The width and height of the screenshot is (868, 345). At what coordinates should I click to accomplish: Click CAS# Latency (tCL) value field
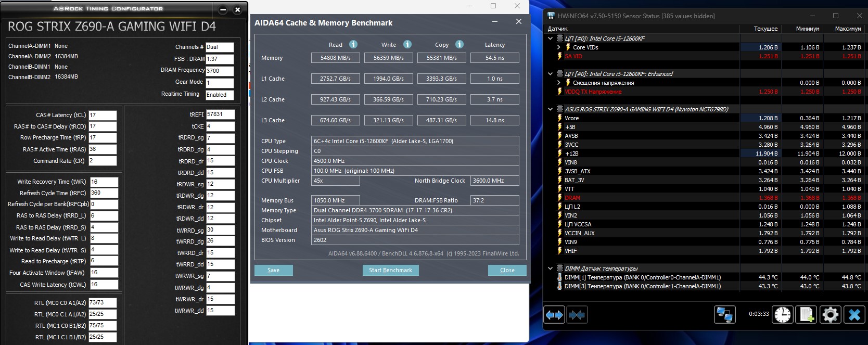point(103,115)
